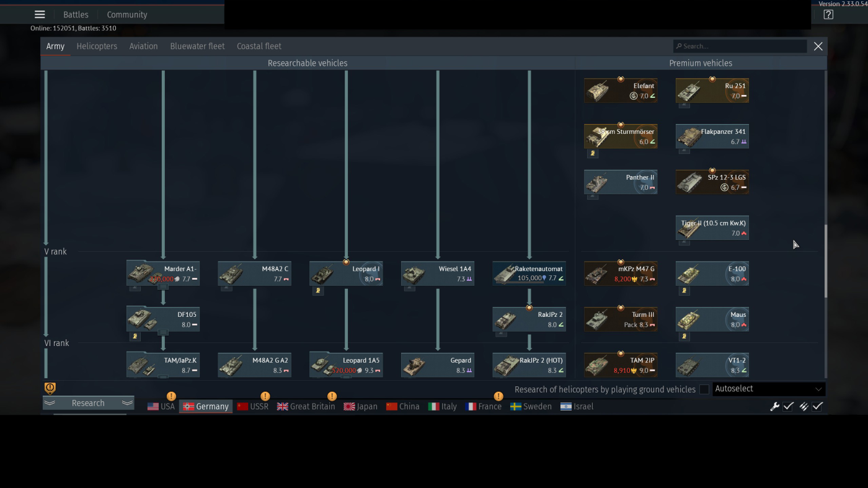Select the M48A2 C tank
This screenshot has width=868, height=488.
tap(254, 274)
